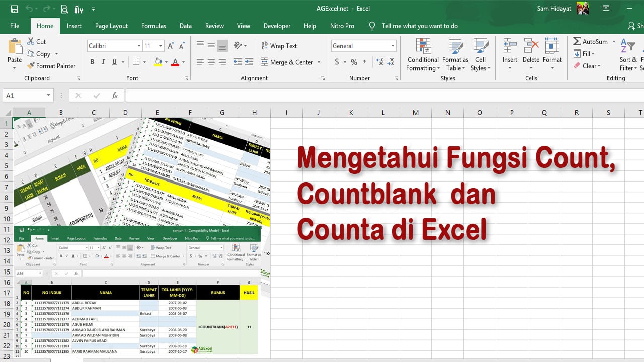Toggle Underline formatting

click(115, 62)
